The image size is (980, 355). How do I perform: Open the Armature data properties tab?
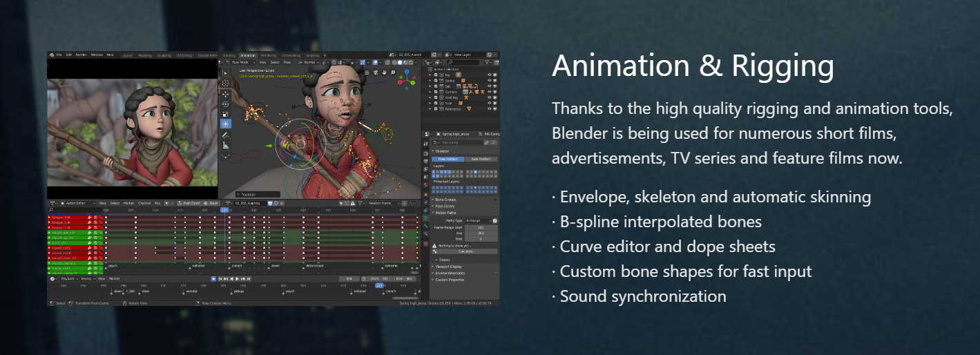tap(425, 218)
